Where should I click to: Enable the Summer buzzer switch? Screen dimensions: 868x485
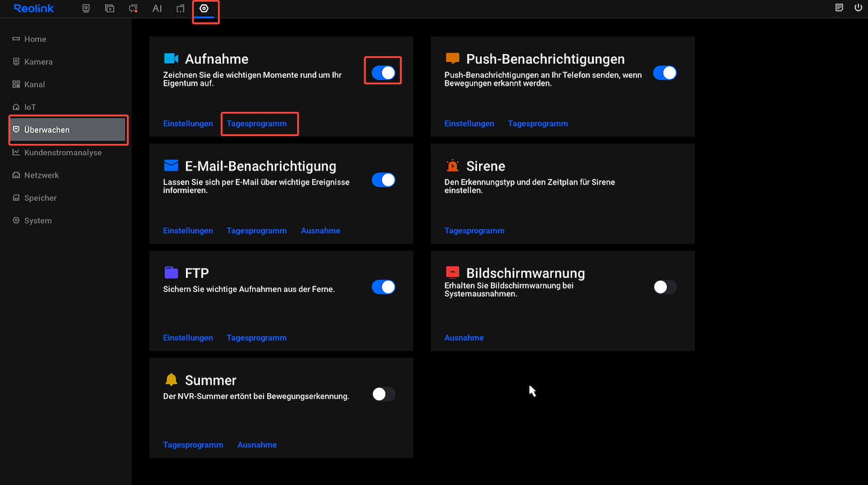(383, 394)
